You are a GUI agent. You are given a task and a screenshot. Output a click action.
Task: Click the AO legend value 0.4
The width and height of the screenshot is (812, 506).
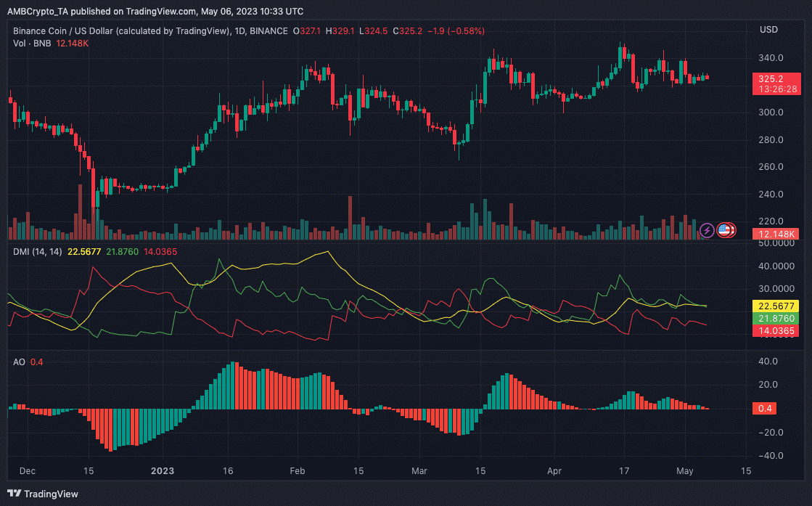point(37,362)
